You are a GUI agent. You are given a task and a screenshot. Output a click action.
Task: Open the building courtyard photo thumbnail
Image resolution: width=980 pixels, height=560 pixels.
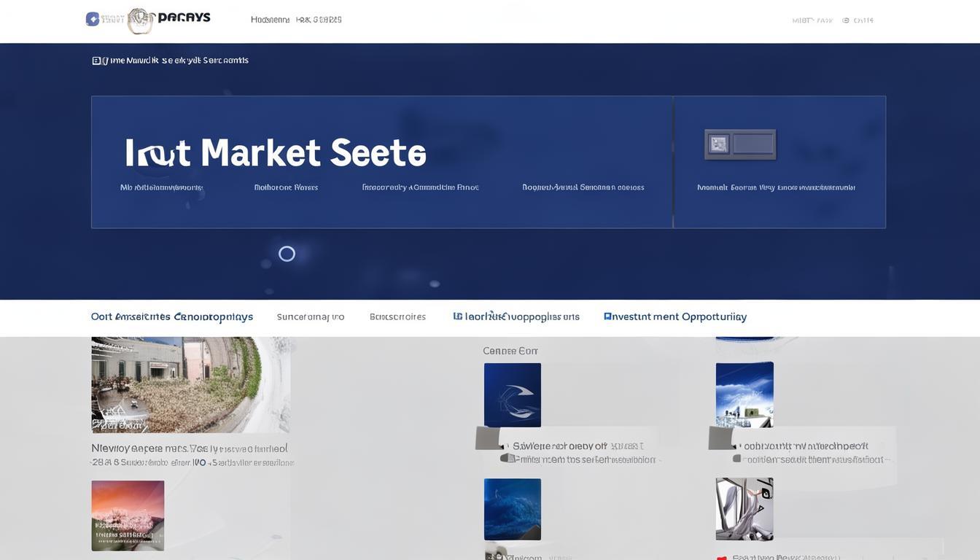click(x=190, y=384)
